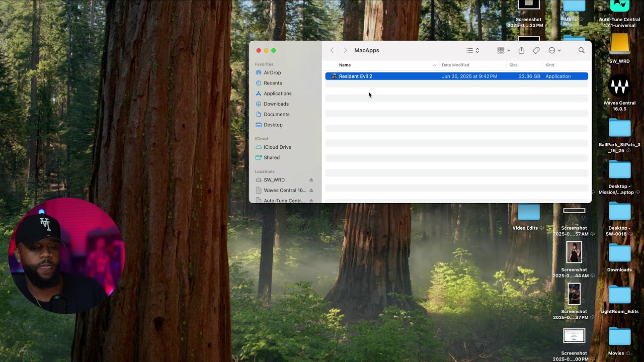Toggle sort direction caret in Name column

click(x=434, y=65)
